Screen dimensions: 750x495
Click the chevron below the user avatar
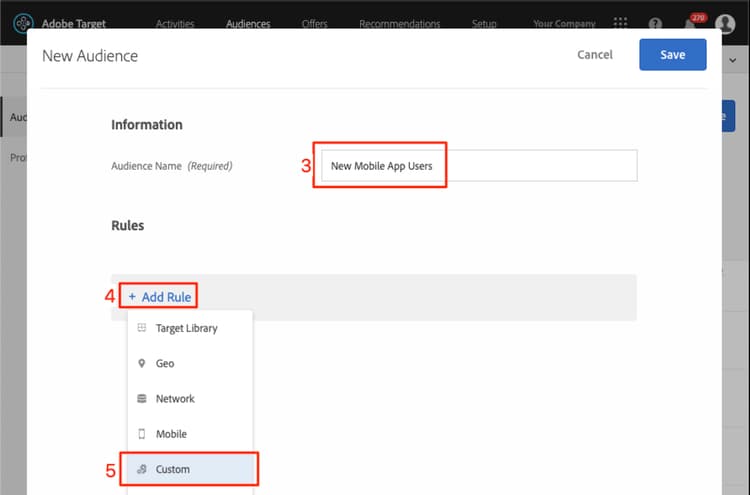point(732,61)
